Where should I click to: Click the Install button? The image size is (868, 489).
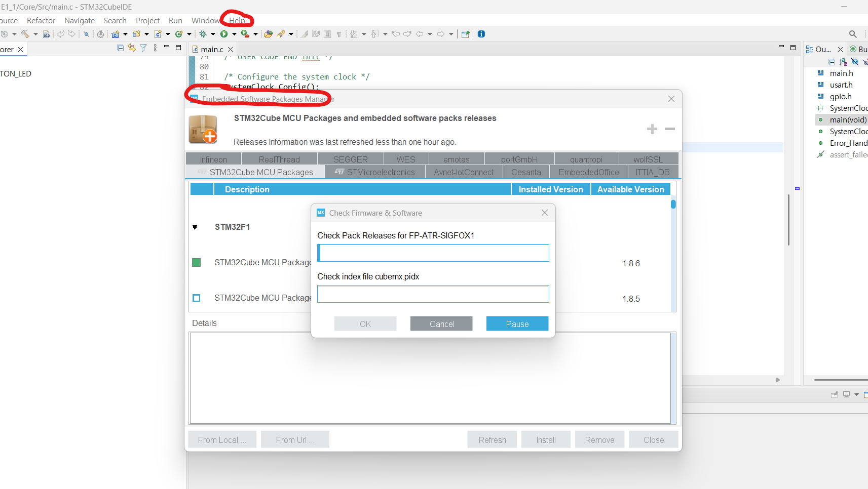[x=546, y=440]
